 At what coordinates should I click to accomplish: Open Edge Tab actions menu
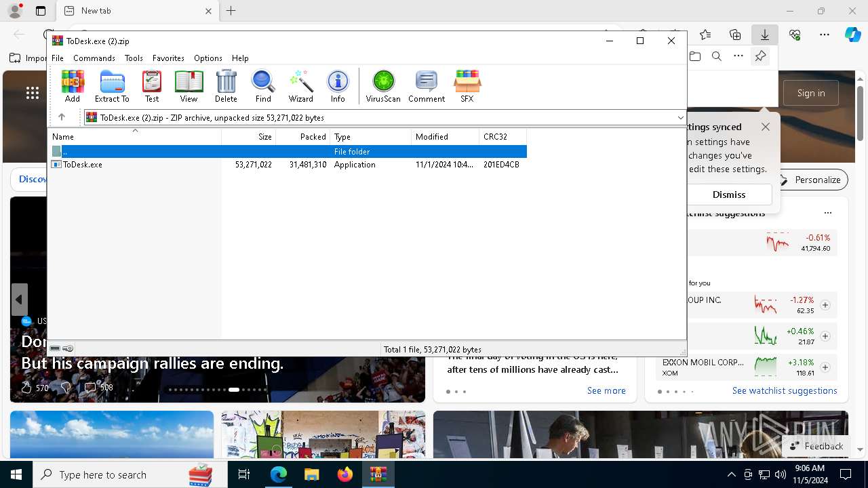41,11
